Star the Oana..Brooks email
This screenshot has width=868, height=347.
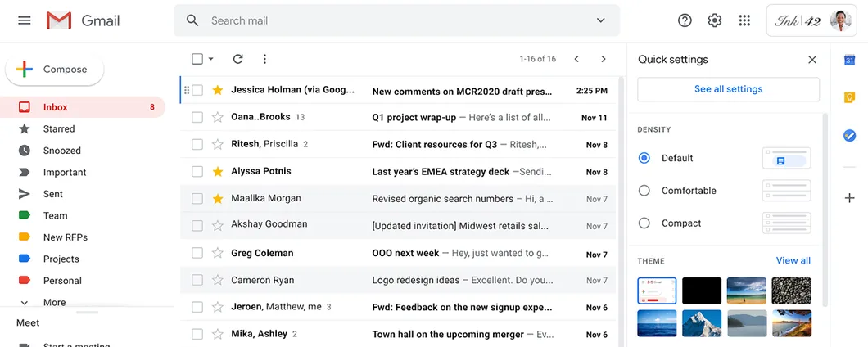coord(218,117)
